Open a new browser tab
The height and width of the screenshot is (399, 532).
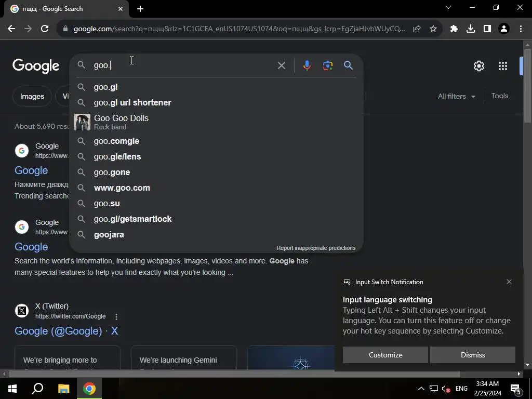coord(140,9)
